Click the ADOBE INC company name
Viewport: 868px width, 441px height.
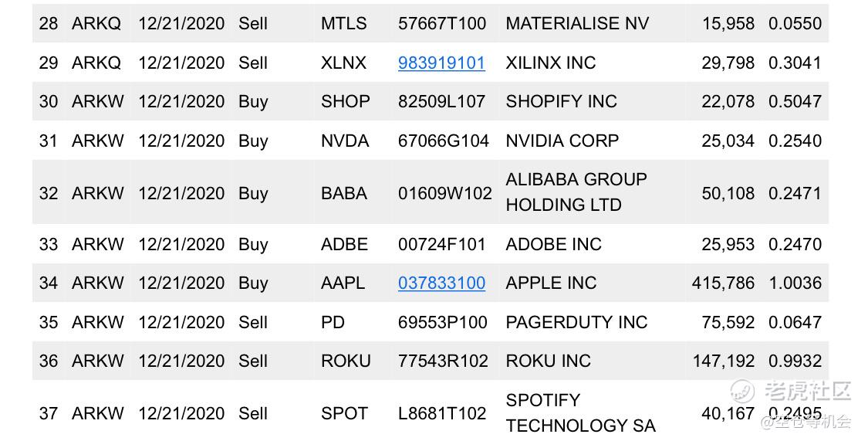coord(553,244)
